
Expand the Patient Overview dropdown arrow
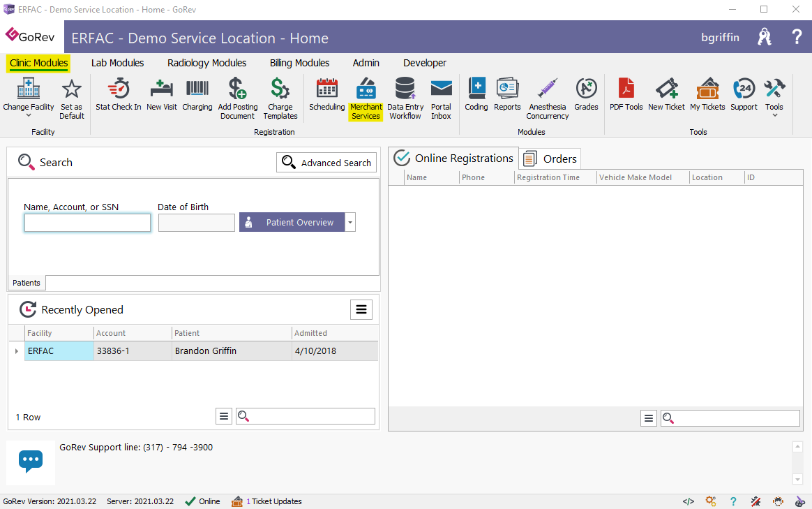point(351,222)
